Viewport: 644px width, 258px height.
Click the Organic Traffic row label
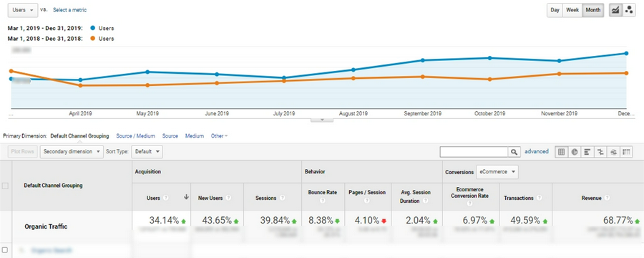[x=46, y=226]
